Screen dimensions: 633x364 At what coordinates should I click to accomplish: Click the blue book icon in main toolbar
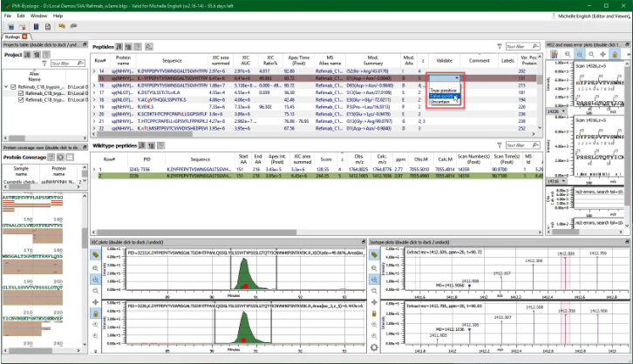[x=36, y=27]
